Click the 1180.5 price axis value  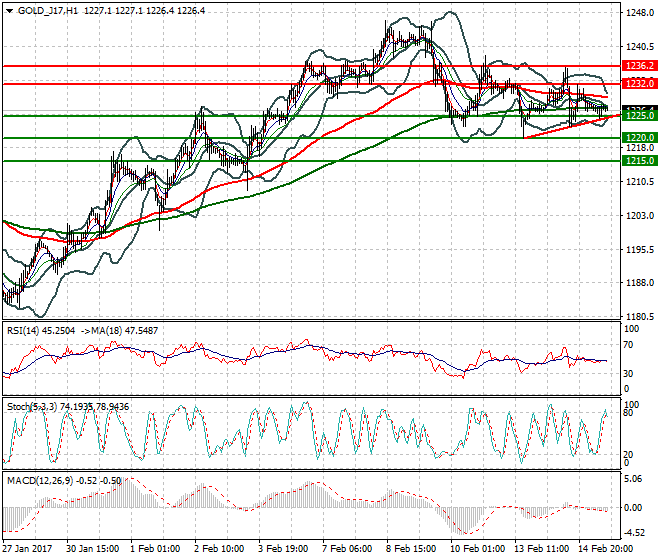pos(640,317)
